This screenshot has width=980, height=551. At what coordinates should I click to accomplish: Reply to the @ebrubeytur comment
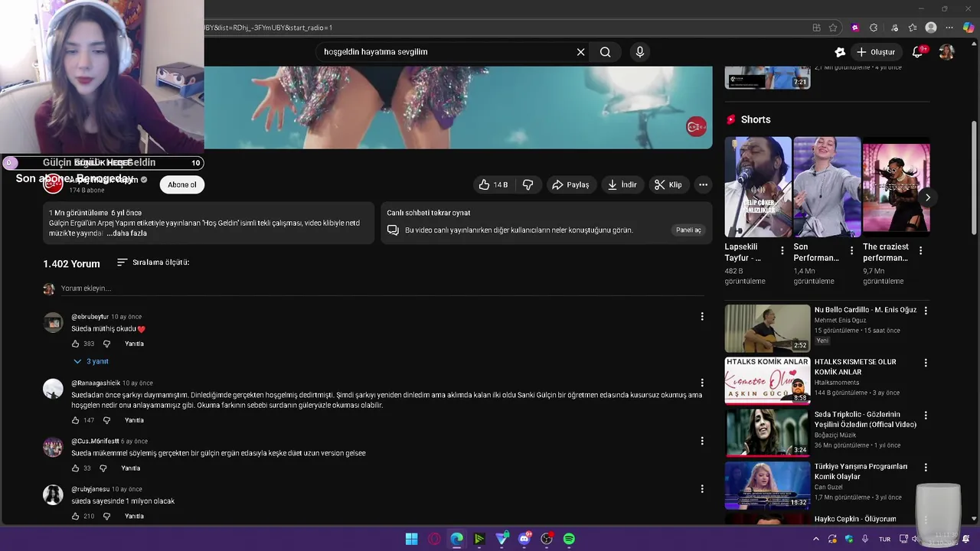click(x=134, y=344)
